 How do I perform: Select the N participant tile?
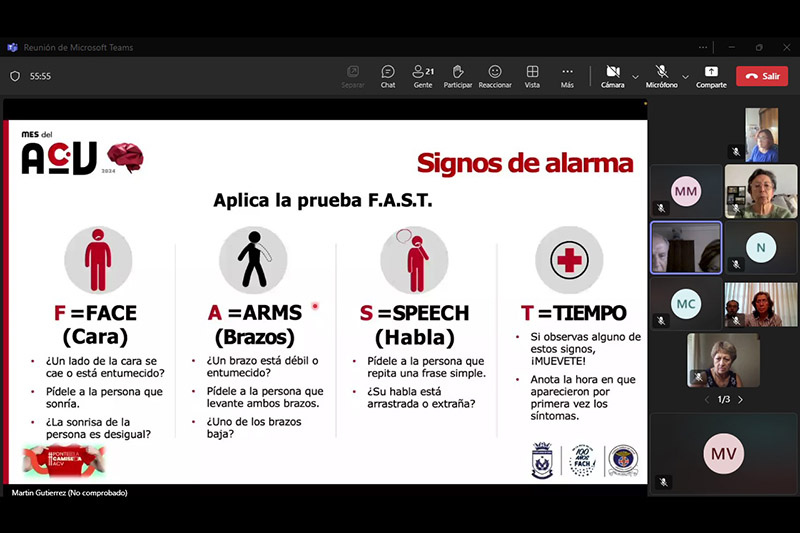click(x=761, y=248)
